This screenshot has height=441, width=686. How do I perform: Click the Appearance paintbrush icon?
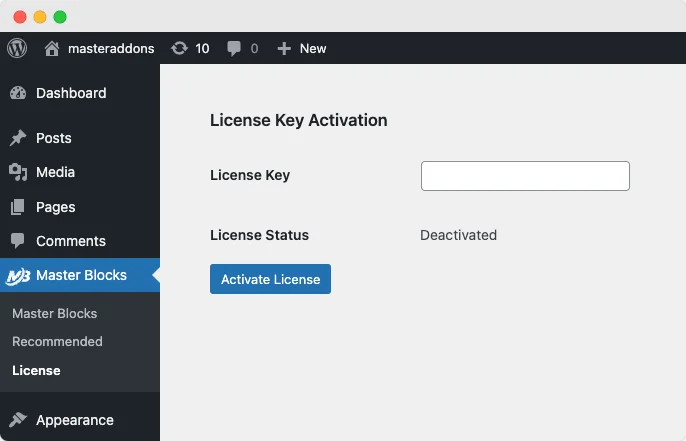pyautogui.click(x=18, y=420)
